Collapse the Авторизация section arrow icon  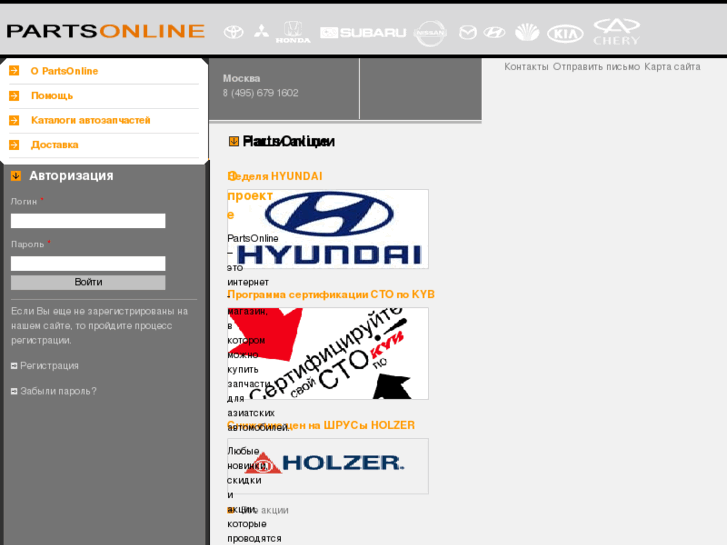click(16, 176)
